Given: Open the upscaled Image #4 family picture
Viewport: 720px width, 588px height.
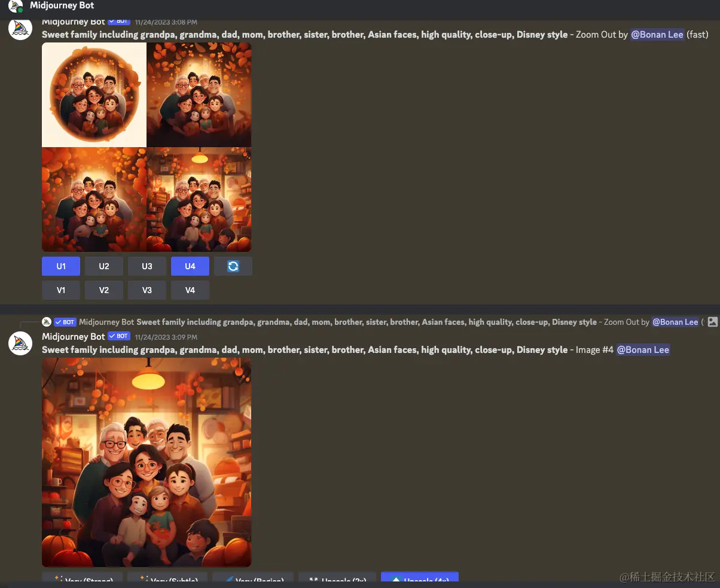Looking at the screenshot, I should (x=147, y=462).
